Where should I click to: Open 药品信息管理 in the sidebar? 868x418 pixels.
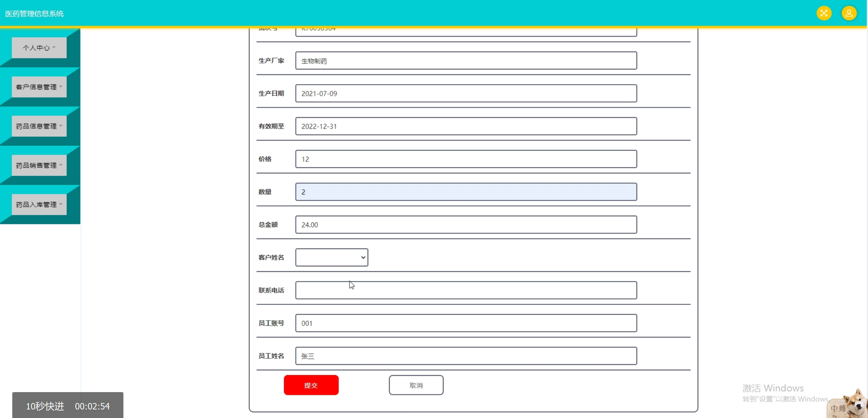click(x=39, y=126)
